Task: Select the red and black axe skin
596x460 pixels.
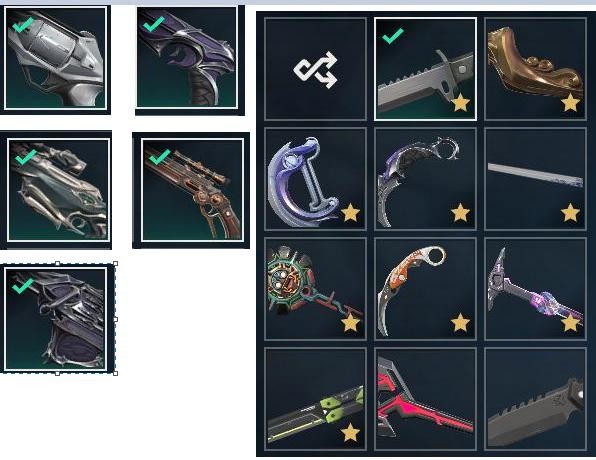Action: (425, 399)
